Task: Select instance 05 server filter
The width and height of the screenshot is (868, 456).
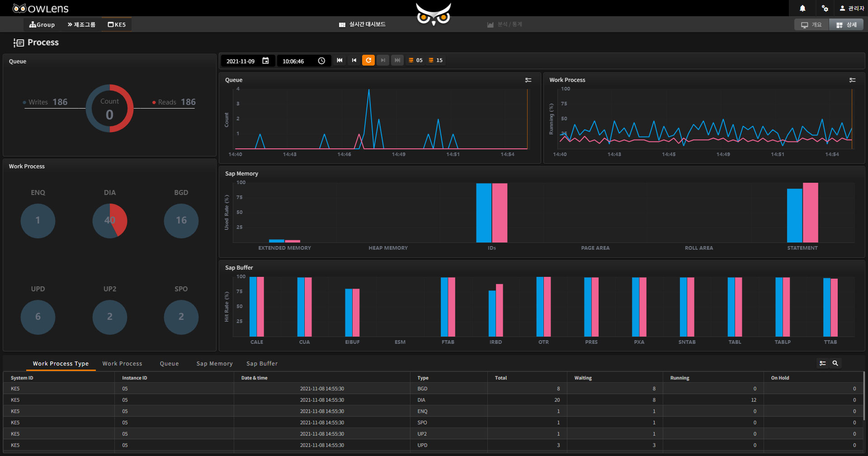Action: [x=415, y=60]
